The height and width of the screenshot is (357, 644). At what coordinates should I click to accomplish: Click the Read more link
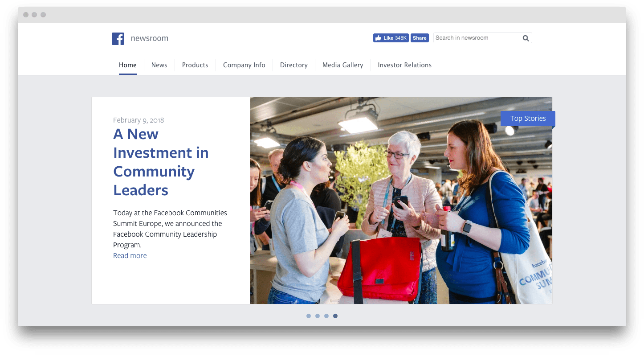click(x=130, y=255)
